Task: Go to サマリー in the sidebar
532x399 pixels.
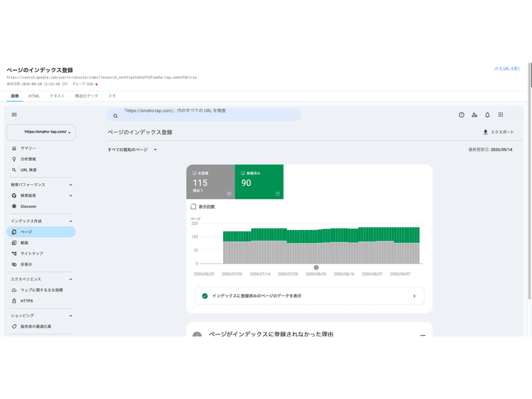Action: tap(41, 149)
